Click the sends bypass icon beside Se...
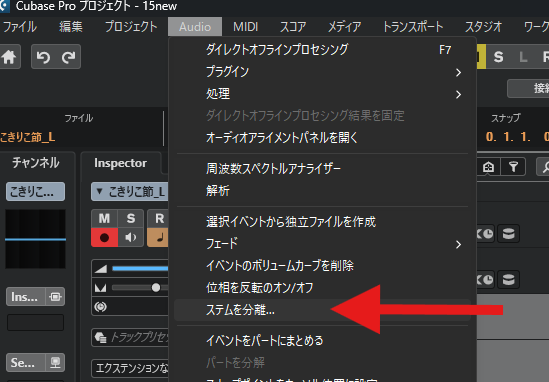Image resolution: width=549 pixels, height=382 pixels. pos(55,363)
